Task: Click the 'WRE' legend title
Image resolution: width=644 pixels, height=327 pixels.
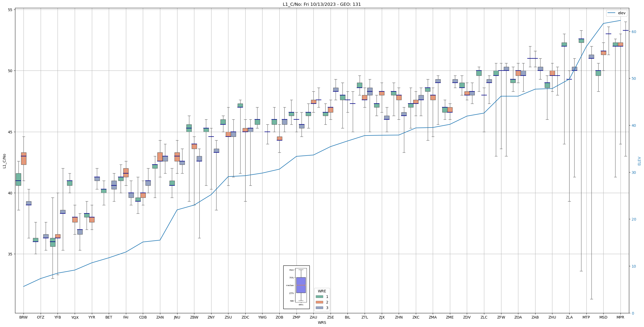Action: click(322, 291)
